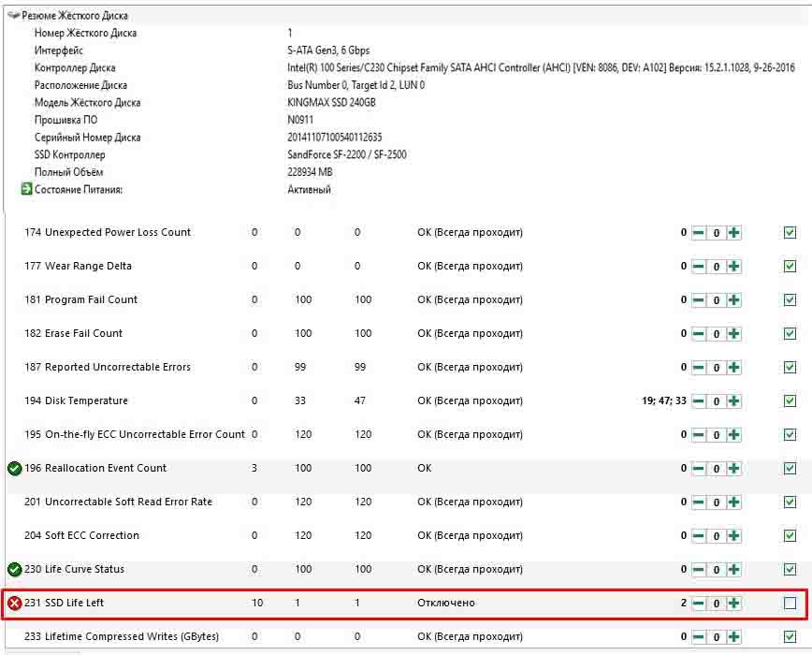Disable Disk Temperature attribute checkbox

(790, 401)
